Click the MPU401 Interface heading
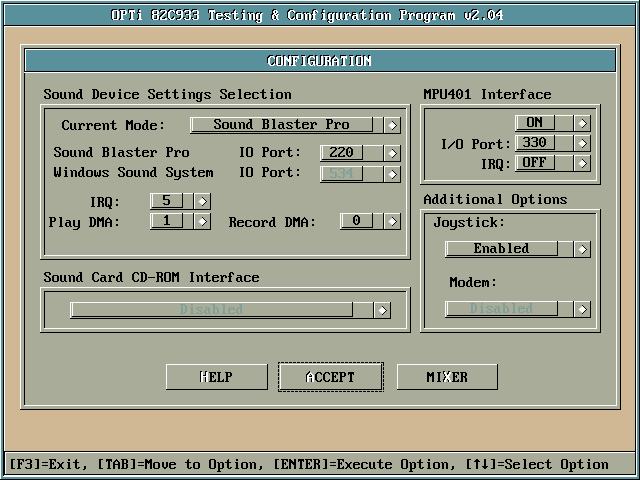This screenshot has width=640, height=480. [487, 95]
